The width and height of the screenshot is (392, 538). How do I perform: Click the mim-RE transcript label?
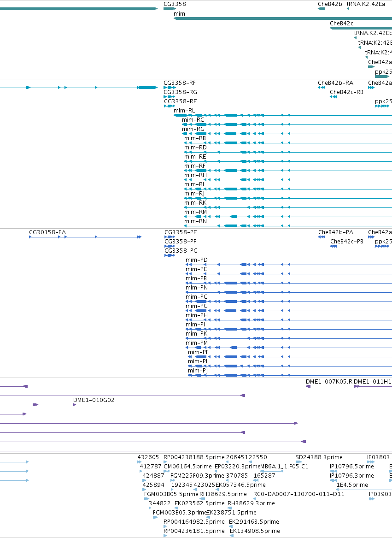pos(195,157)
